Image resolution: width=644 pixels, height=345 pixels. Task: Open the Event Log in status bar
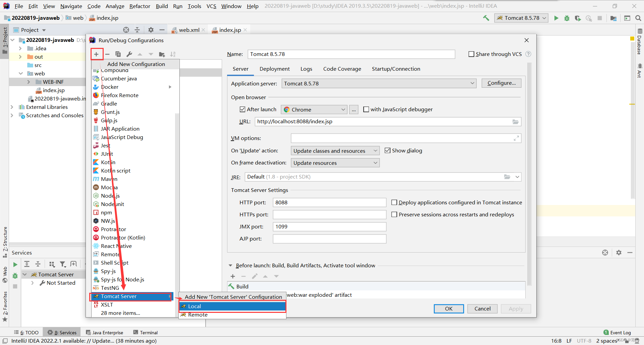(x=617, y=332)
